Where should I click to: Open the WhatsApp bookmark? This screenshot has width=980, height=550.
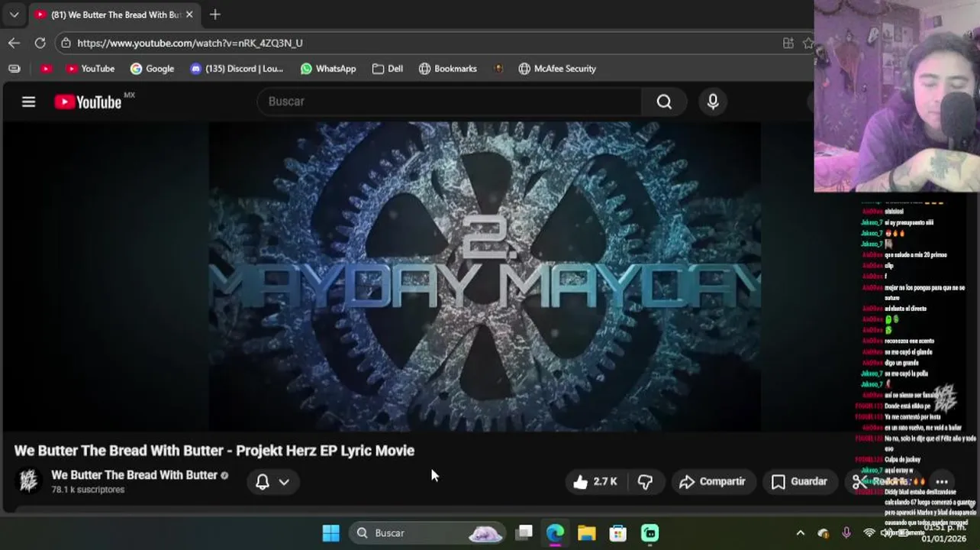(328, 69)
